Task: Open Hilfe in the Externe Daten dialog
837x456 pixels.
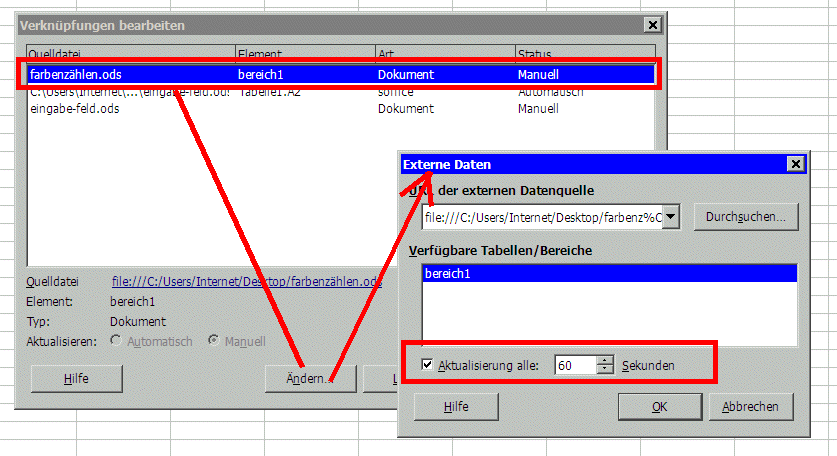Action: pos(455,407)
